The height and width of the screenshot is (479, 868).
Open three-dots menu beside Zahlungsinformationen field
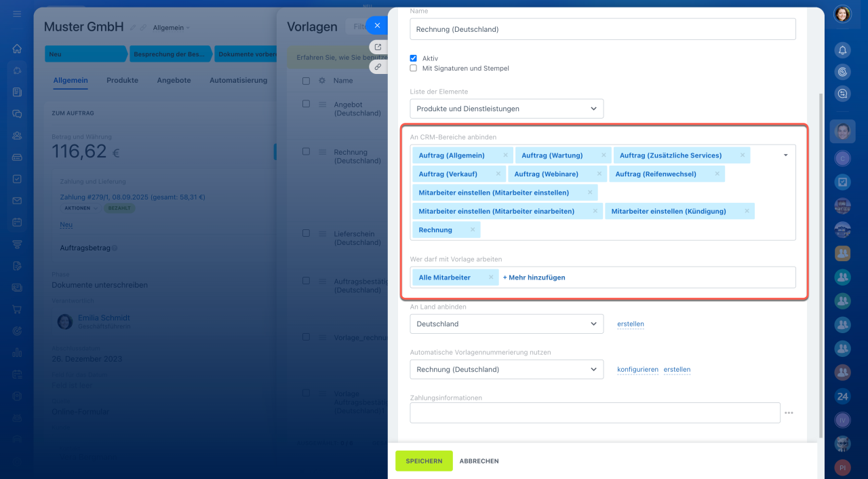pos(789,413)
